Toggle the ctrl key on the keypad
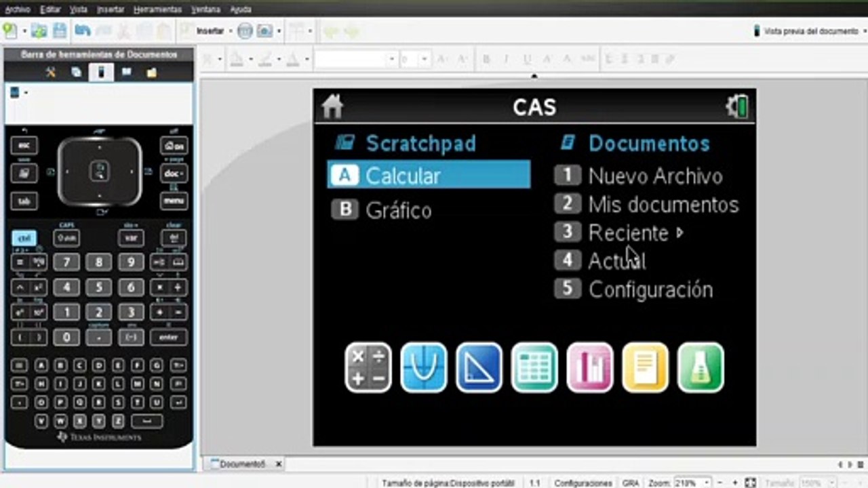The width and height of the screenshot is (868, 488). (x=24, y=238)
